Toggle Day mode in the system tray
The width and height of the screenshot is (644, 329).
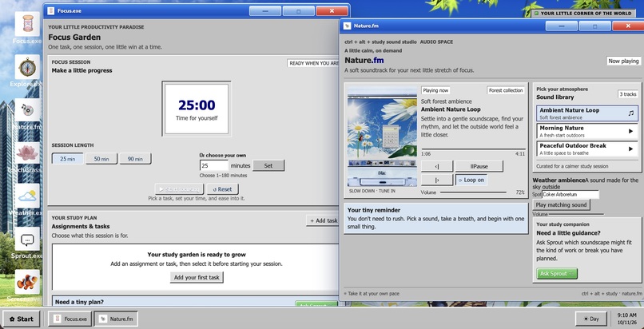(590, 319)
